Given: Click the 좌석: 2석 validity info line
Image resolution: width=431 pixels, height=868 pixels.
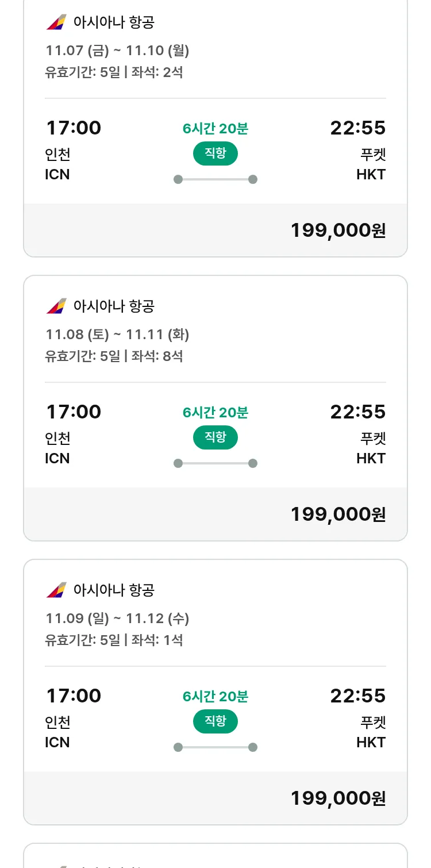Looking at the screenshot, I should 114,72.
